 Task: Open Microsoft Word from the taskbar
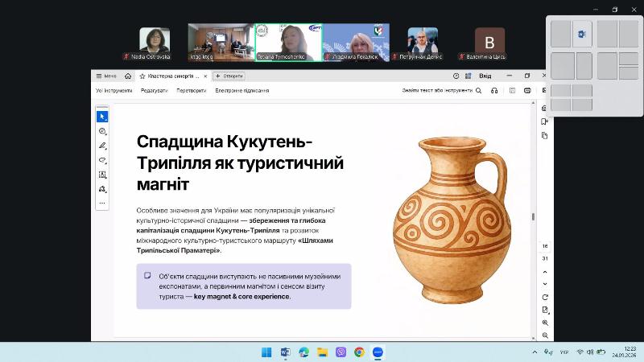click(285, 352)
